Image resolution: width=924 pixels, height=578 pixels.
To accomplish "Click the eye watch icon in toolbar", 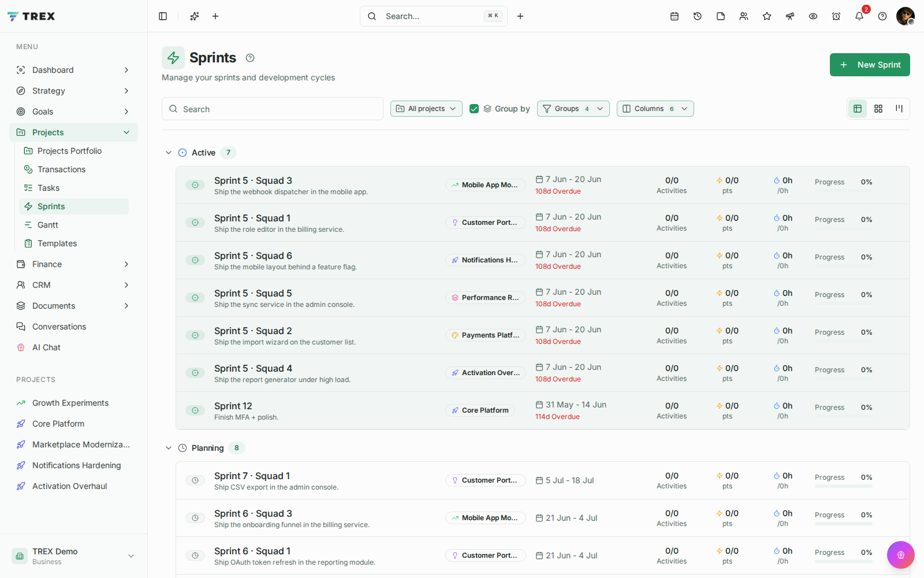I will tap(813, 16).
